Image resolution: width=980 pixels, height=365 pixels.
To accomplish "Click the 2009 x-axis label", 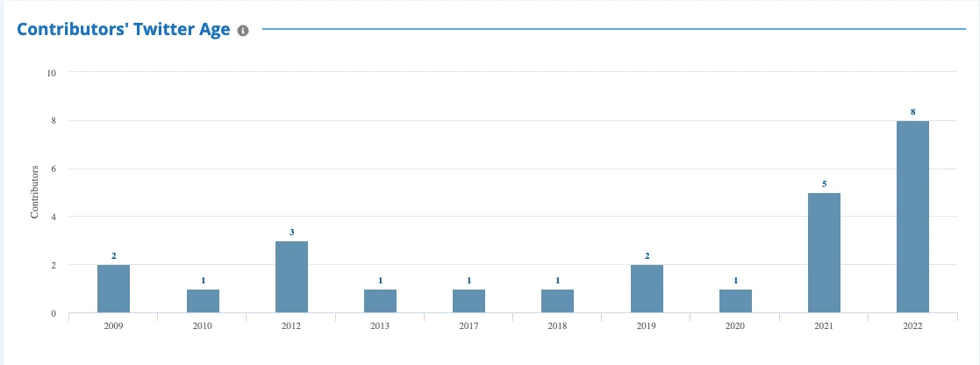I will pos(113,325).
